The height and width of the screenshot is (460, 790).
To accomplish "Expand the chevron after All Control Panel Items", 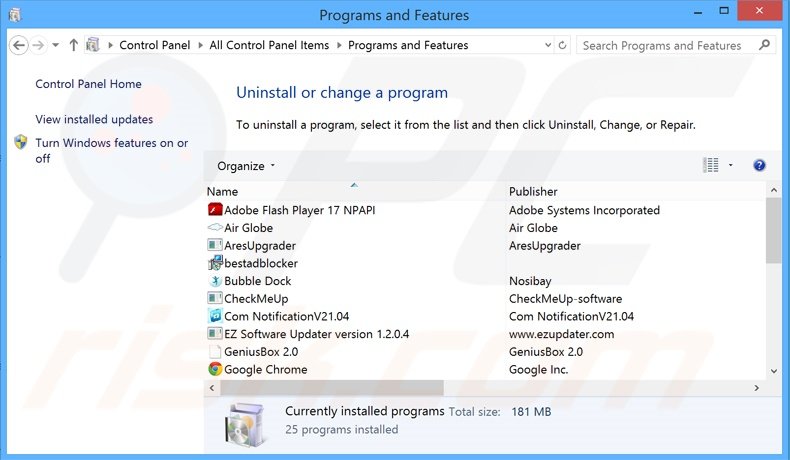I will (x=339, y=45).
